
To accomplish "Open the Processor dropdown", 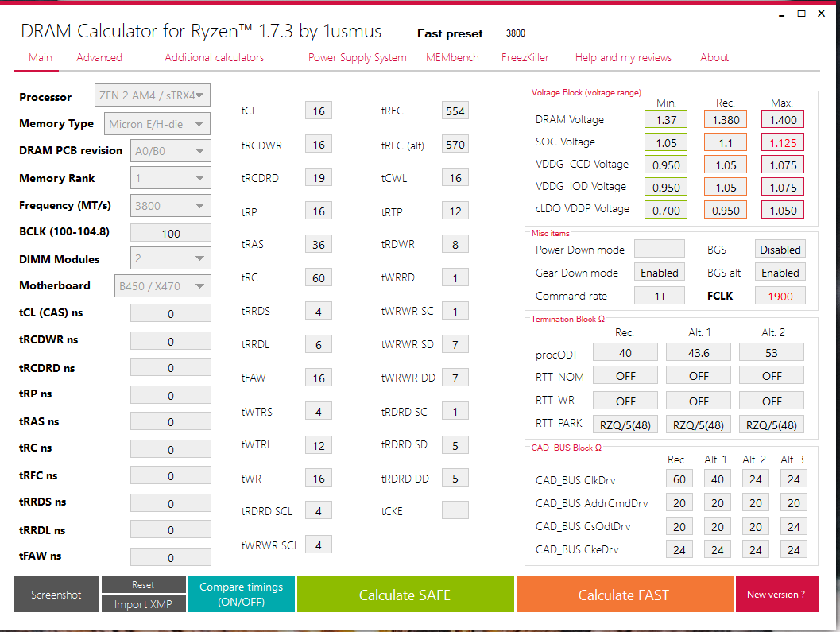I will click(152, 95).
